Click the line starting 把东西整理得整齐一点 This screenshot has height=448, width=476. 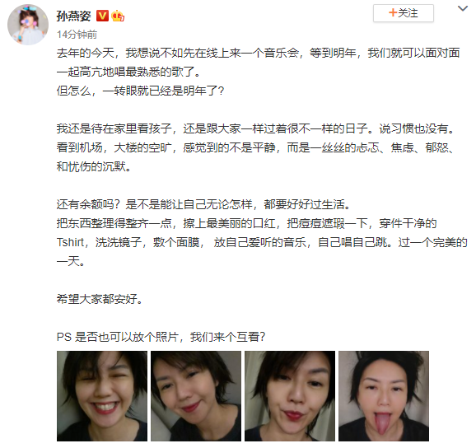click(x=246, y=223)
